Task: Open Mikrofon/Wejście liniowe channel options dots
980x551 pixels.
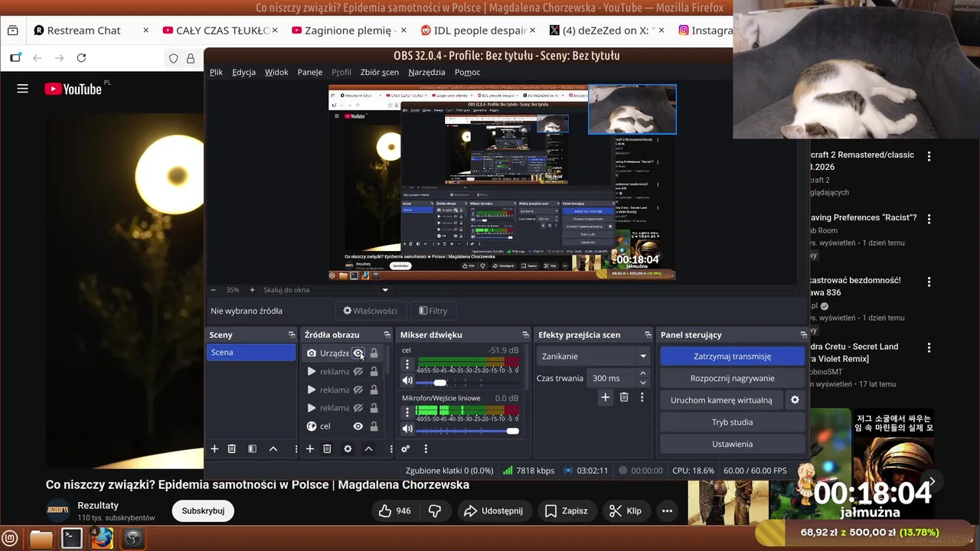Action: pyautogui.click(x=407, y=412)
